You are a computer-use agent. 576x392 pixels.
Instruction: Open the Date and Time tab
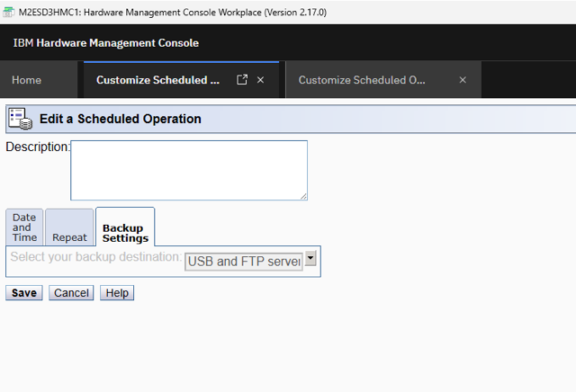24,227
